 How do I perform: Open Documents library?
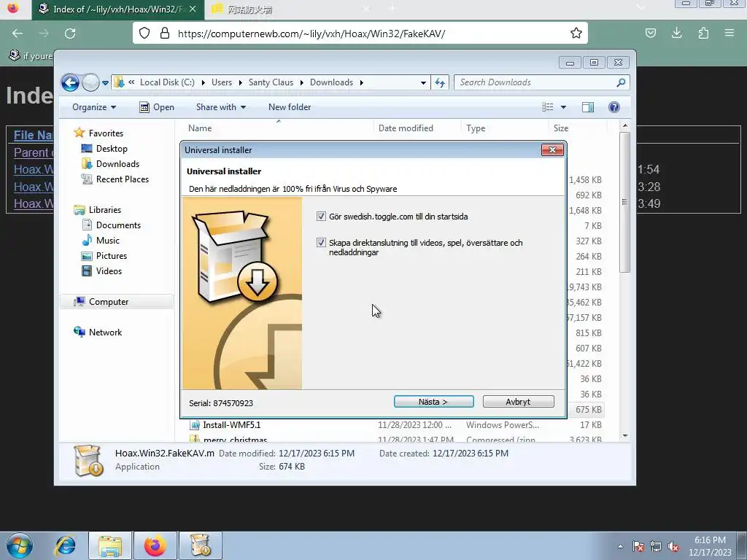tap(112, 225)
